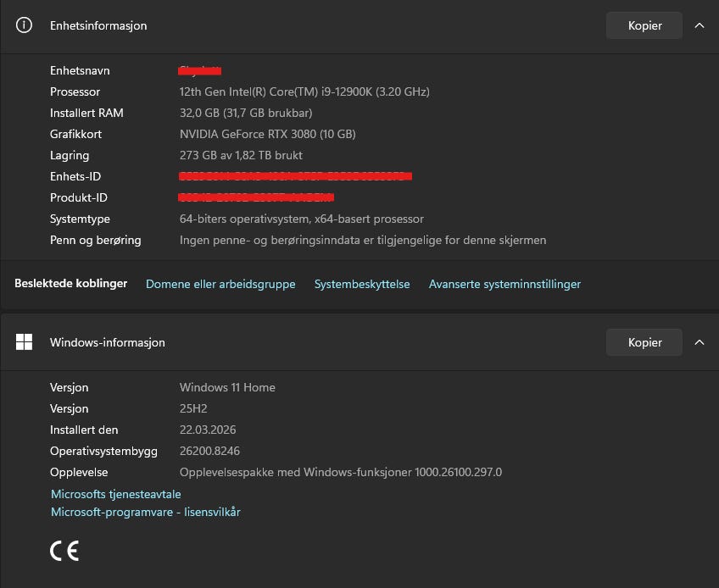
Task: Collapse the Enhetsinformasjon section chevron
Action: [699, 25]
